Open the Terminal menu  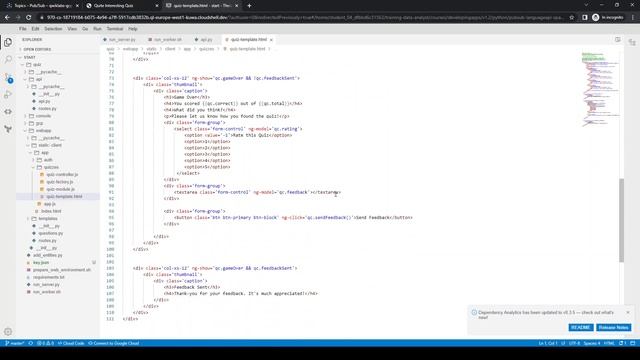click(115, 29)
